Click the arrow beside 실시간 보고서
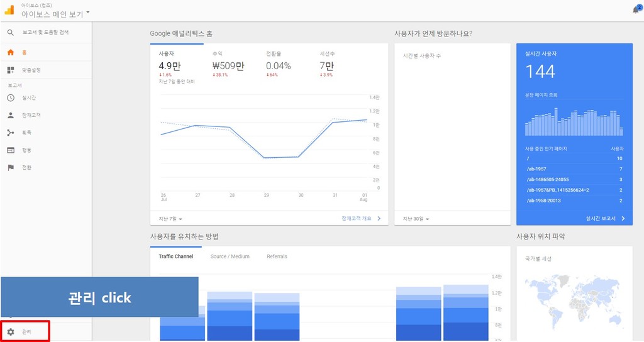 (x=623, y=218)
